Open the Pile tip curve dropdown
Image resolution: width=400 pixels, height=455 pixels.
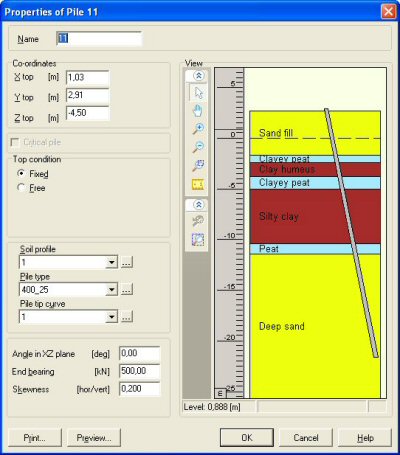pos(112,317)
